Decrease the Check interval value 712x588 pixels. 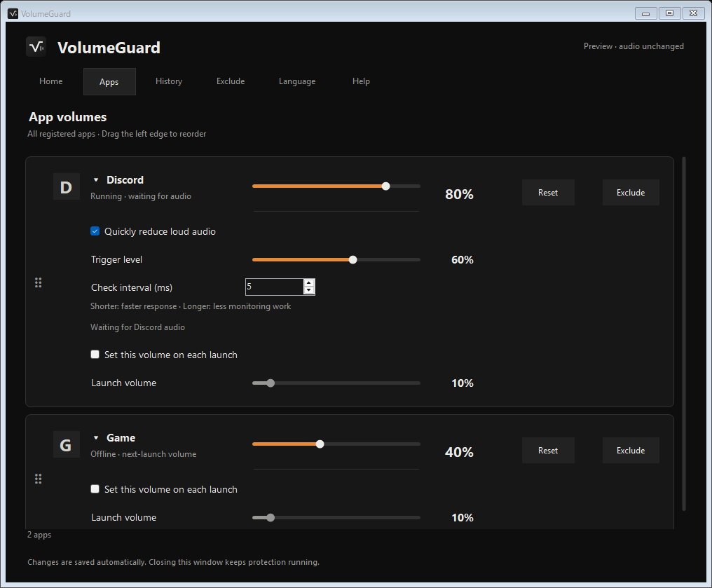pos(309,291)
